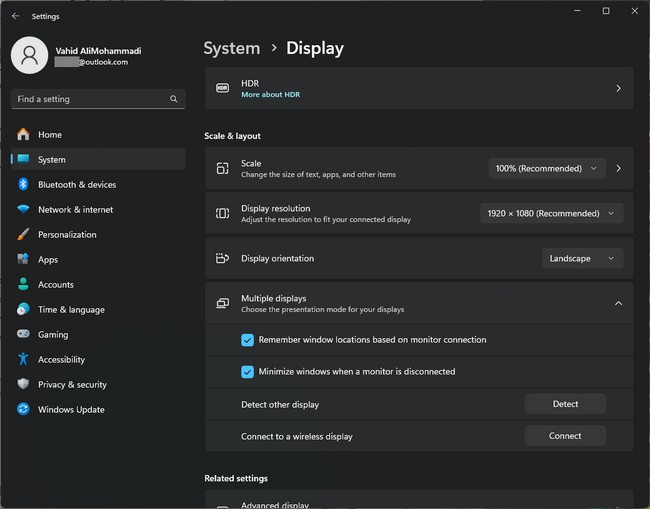The width and height of the screenshot is (650, 509).
Task: Open Time & language settings
Action: [98, 309]
